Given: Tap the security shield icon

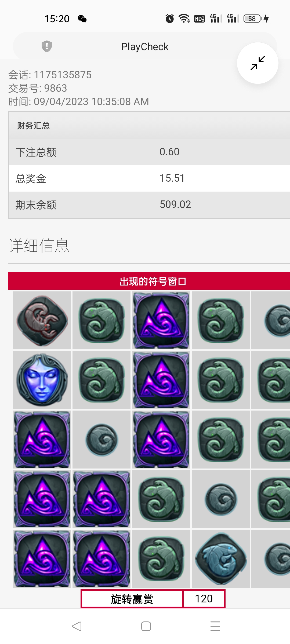Looking at the screenshot, I should pos(47,46).
